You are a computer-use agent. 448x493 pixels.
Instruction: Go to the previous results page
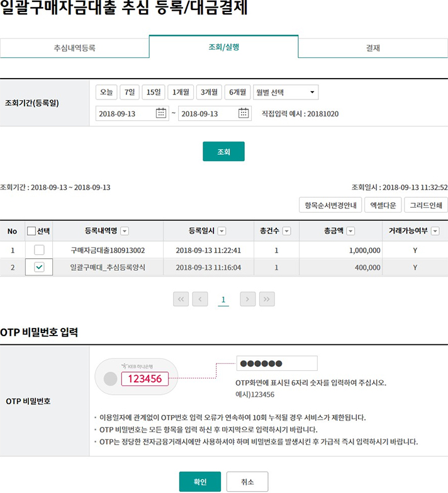(200, 299)
